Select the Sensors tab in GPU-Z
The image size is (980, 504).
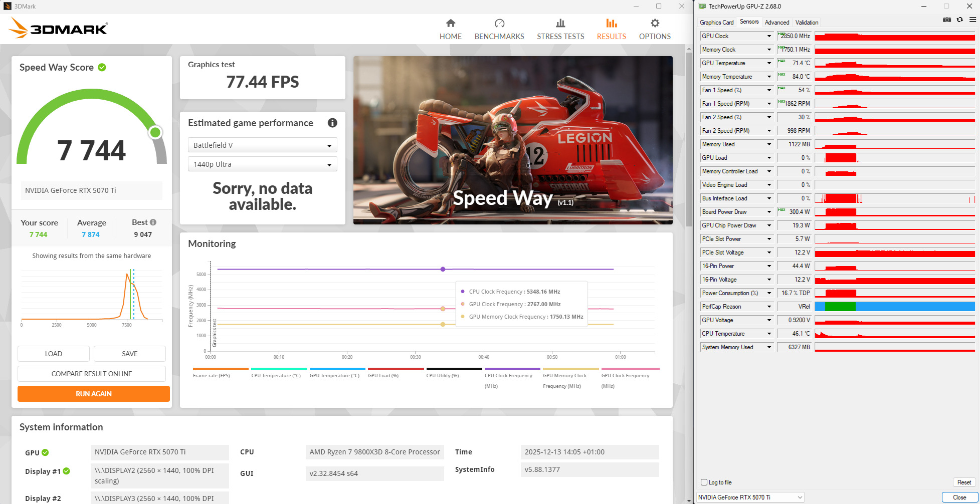pos(749,22)
